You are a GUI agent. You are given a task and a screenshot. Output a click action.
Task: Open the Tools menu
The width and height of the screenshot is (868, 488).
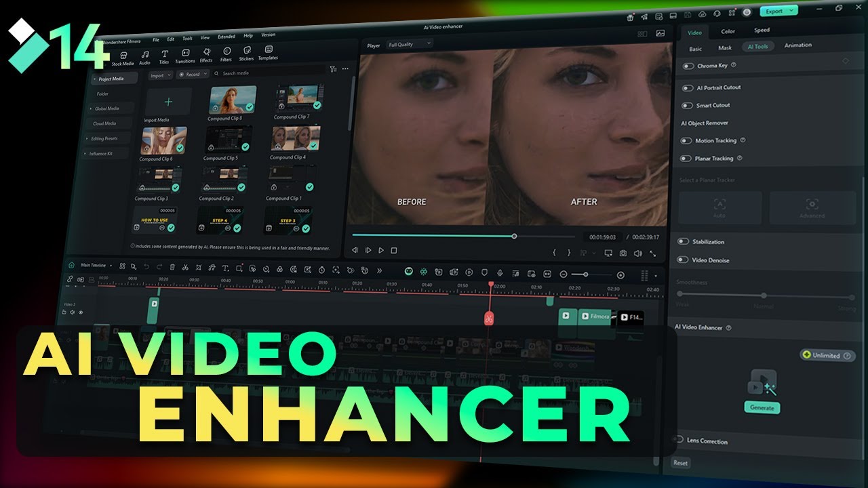pos(187,38)
